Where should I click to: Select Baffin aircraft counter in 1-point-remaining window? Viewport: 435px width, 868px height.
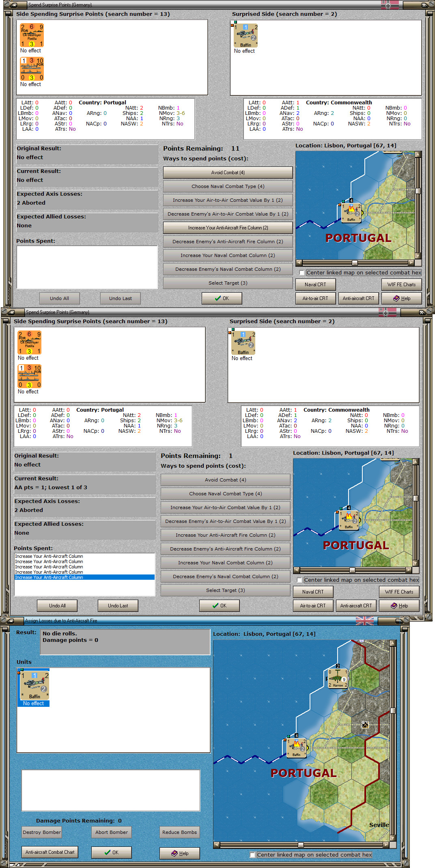point(243,343)
